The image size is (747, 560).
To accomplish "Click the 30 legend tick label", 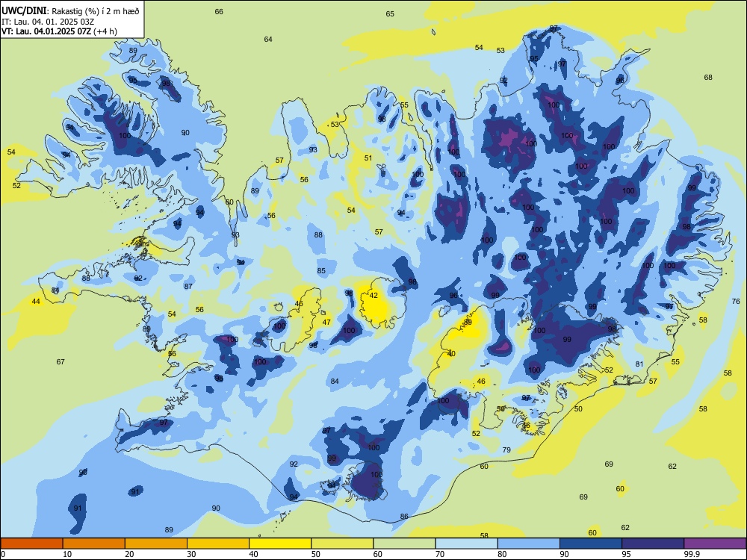I will click(x=191, y=554).
